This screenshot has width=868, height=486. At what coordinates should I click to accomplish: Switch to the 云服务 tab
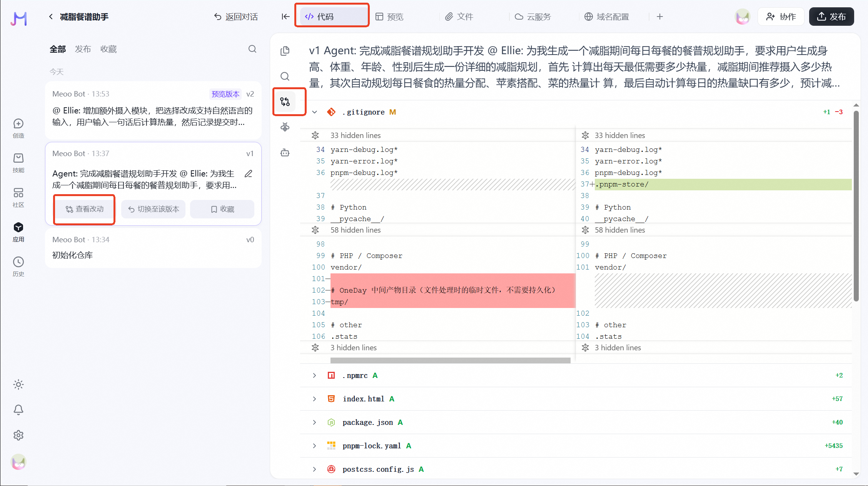pos(533,17)
